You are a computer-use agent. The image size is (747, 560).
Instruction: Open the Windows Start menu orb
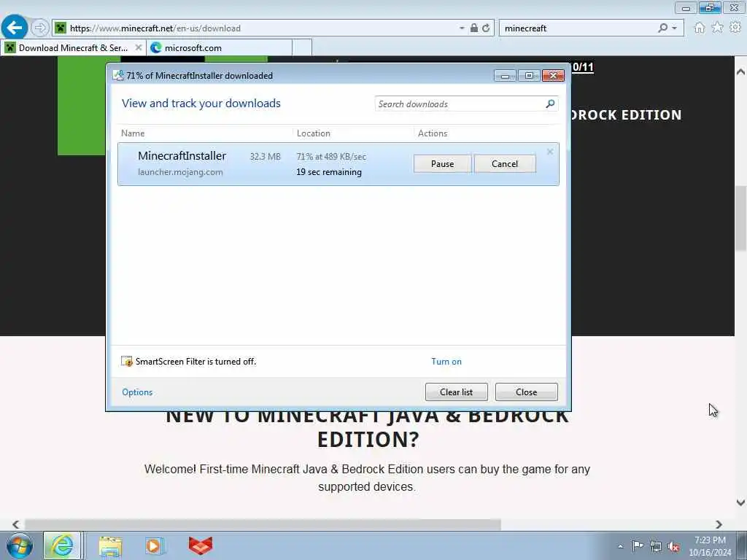20,545
